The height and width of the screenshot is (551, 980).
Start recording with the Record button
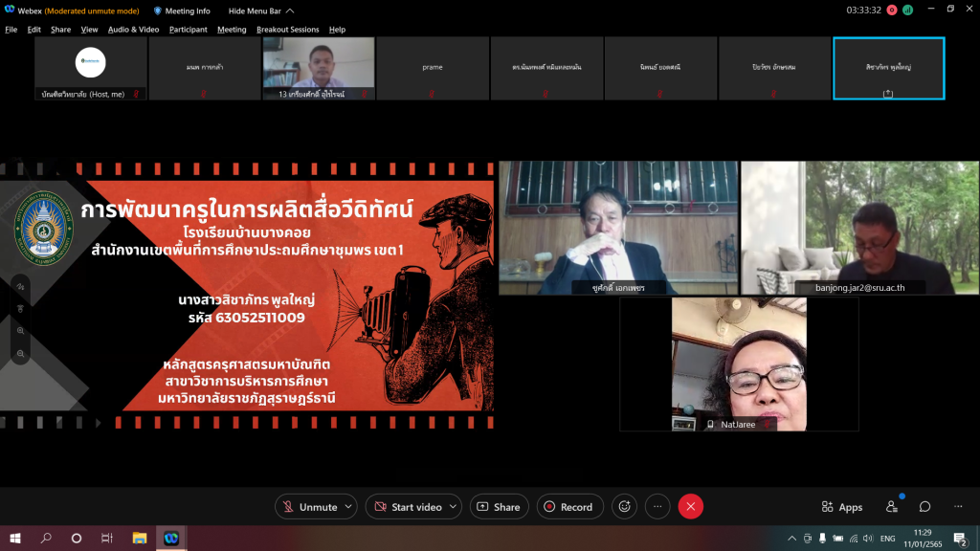pyautogui.click(x=568, y=507)
